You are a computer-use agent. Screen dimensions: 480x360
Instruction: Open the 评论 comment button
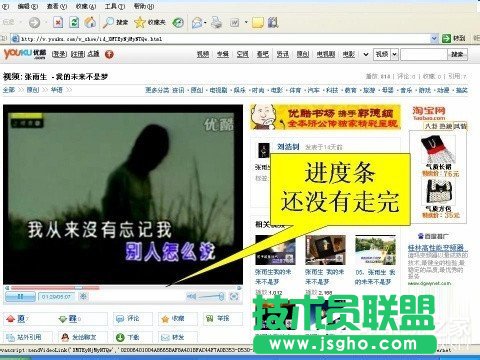click(133, 319)
